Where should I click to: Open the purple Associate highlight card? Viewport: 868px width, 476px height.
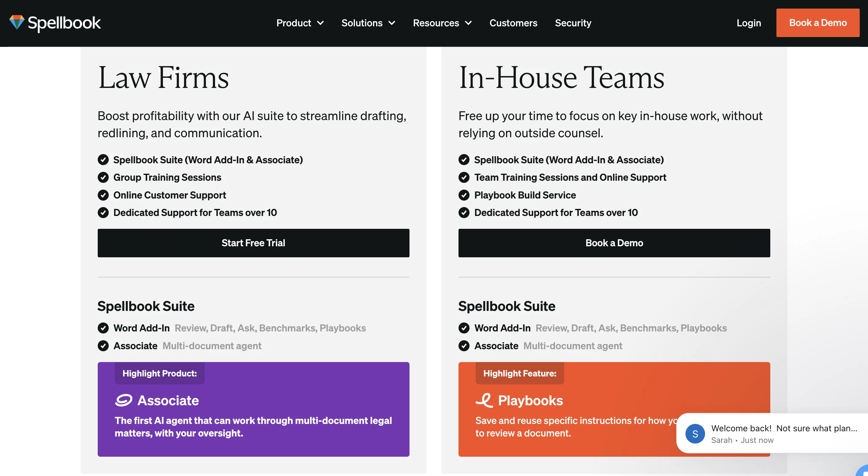tap(253, 409)
